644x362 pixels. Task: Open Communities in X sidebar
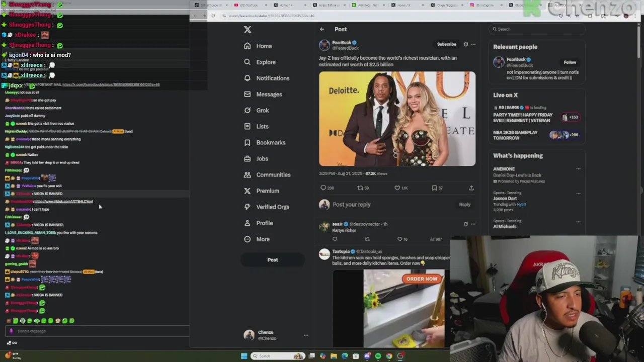267,174
